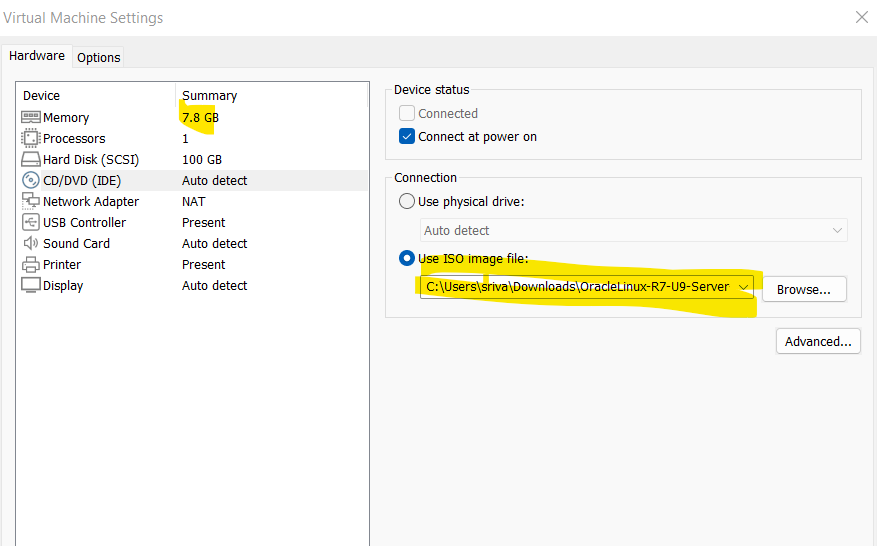This screenshot has height=546, width=877.
Task: Open the Auto detect physical drive dropdown
Action: tap(634, 230)
